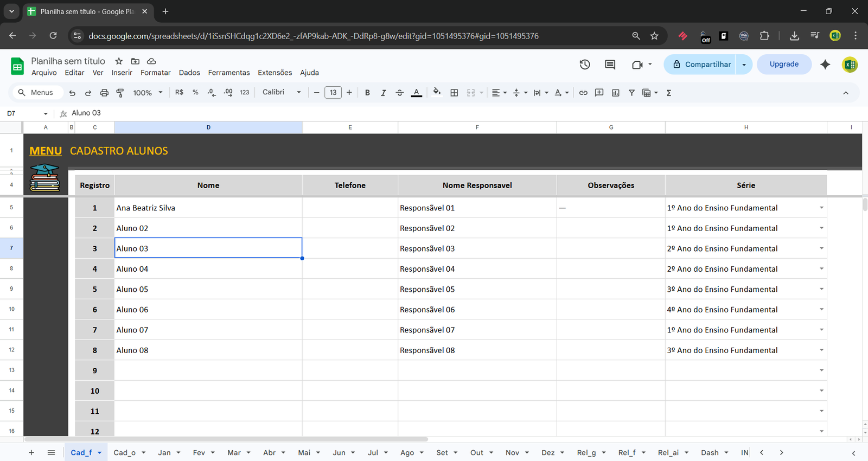Click the font size input field
This screenshot has height=461, width=868.
[333, 93]
